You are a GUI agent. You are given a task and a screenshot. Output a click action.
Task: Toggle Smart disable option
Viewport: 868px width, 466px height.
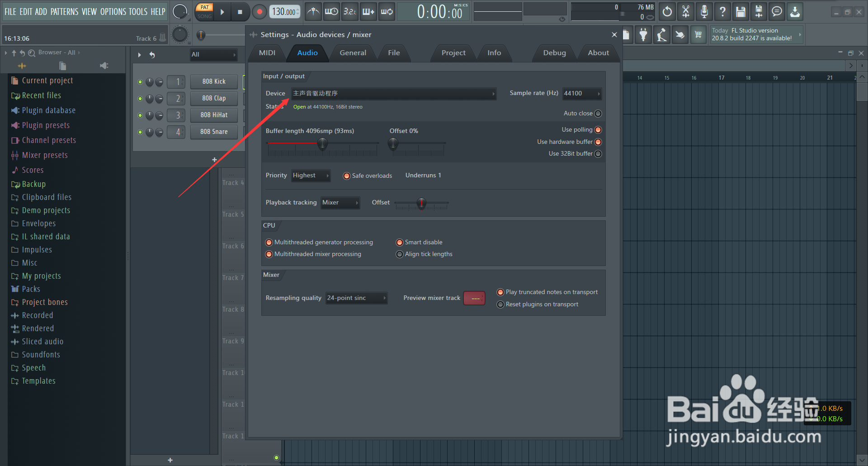coord(400,243)
